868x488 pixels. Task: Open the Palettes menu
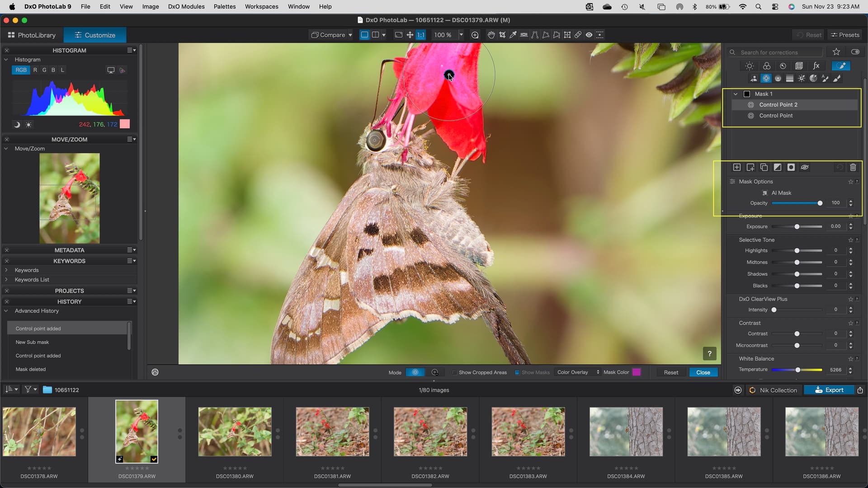(224, 7)
